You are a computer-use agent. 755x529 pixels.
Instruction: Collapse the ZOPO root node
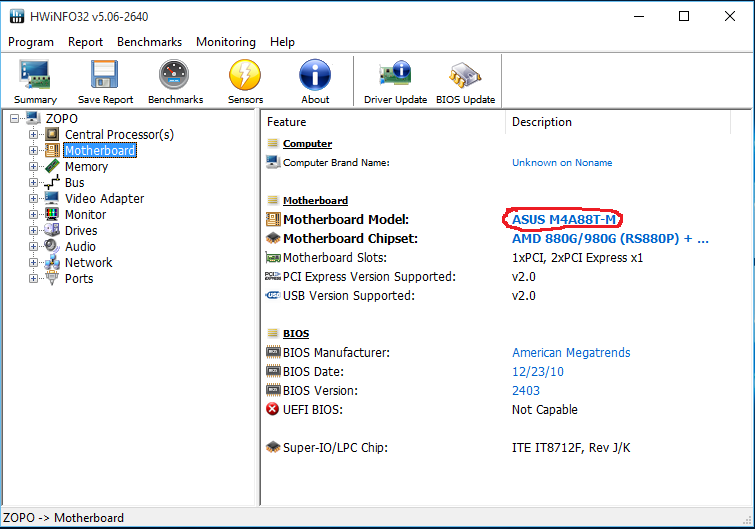point(15,118)
